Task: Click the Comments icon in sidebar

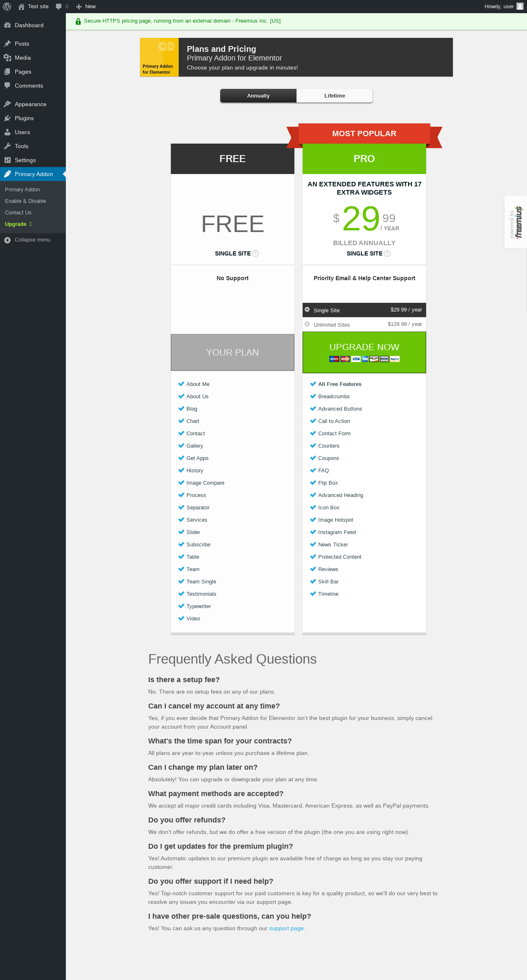Action: (x=7, y=86)
